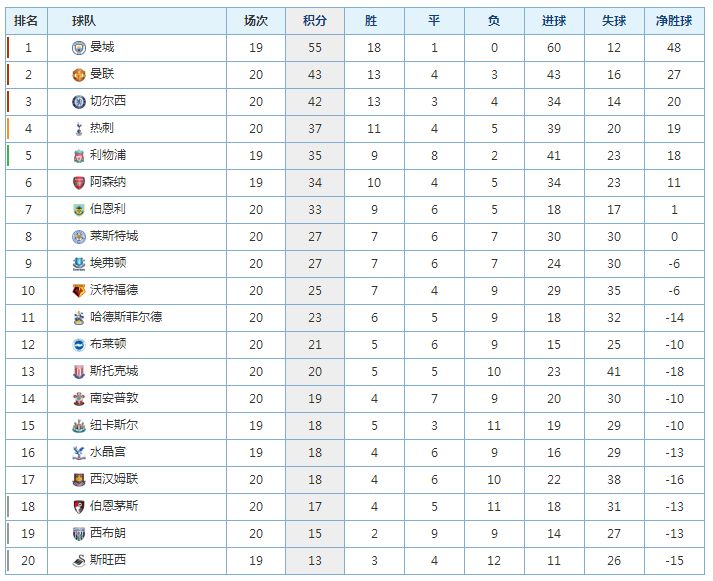Click the Chelsea club badge
This screenshot has height=581, width=713.
79,102
